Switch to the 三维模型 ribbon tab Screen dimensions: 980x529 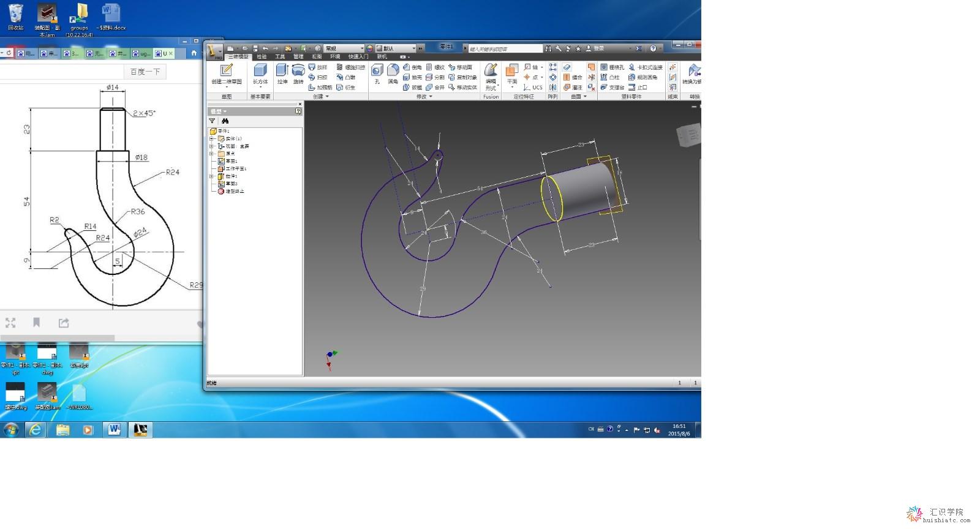tap(238, 56)
